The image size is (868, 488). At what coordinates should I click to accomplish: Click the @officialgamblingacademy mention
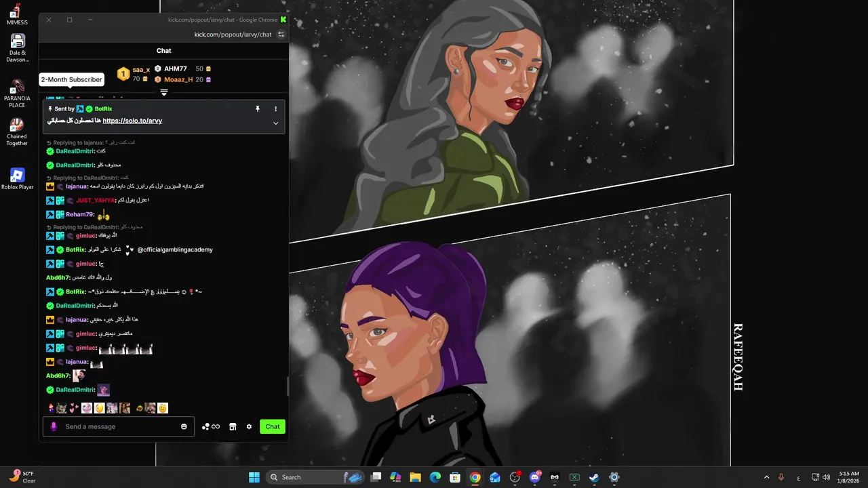175,249
